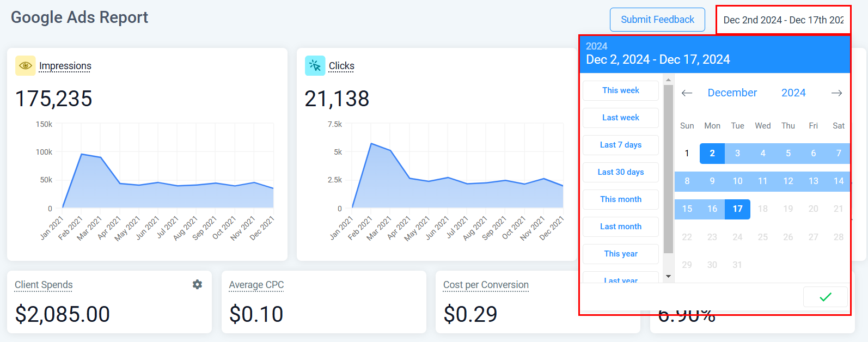The image size is (868, 342).
Task: Open Client Spends settings gear
Action: pyautogui.click(x=197, y=284)
